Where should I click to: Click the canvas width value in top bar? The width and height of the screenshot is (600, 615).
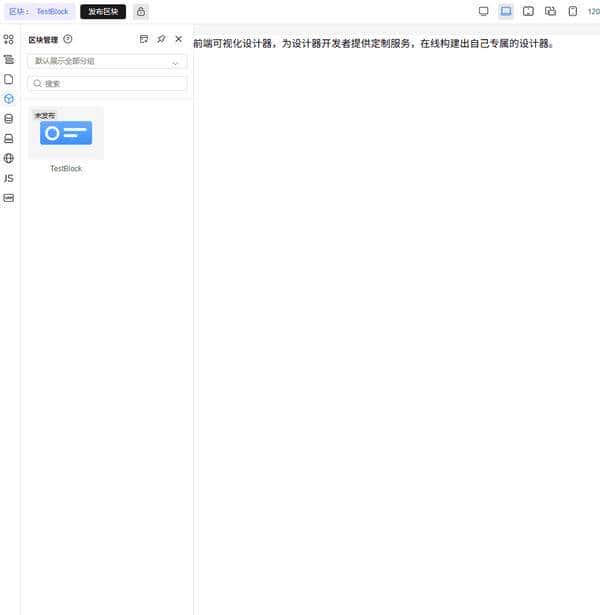[593, 12]
